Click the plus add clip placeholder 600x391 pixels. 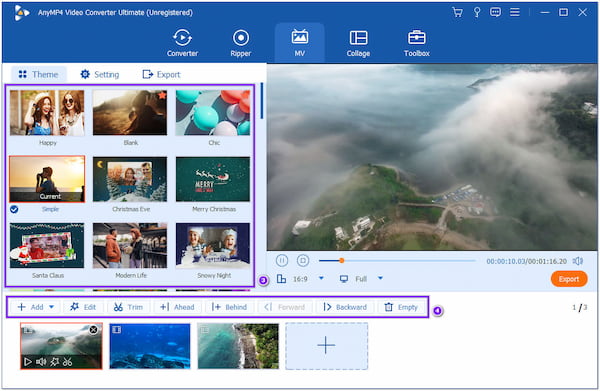pos(326,346)
